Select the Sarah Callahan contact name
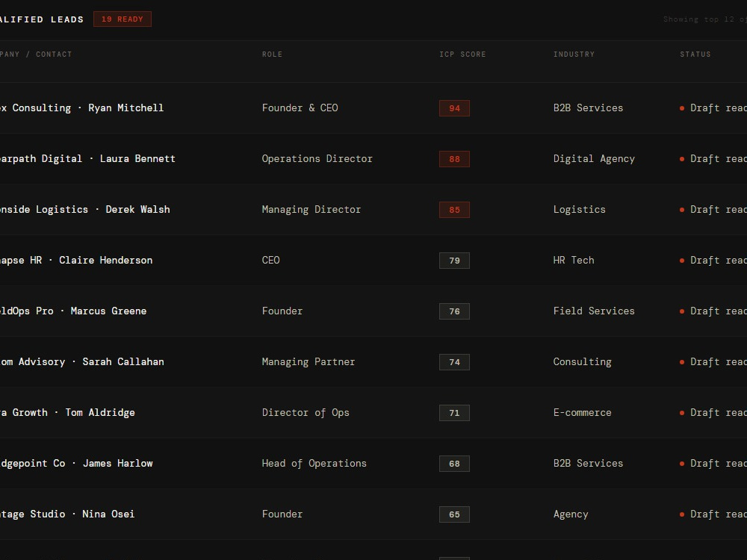Screen dimensions: 747x560 click(x=123, y=362)
